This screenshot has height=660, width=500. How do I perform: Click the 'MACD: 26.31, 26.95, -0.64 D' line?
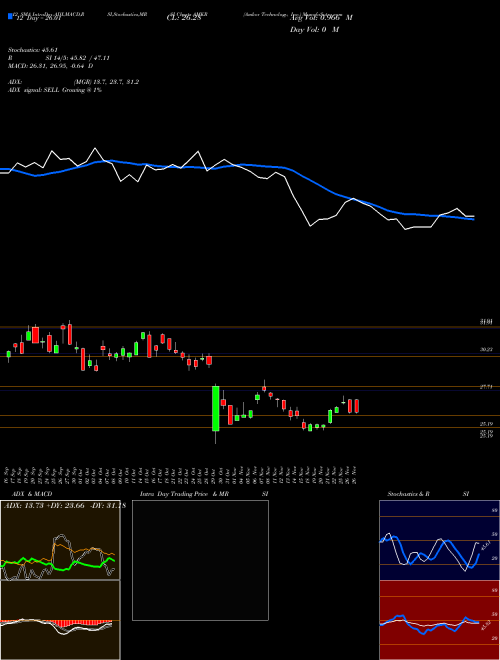pos(51,66)
